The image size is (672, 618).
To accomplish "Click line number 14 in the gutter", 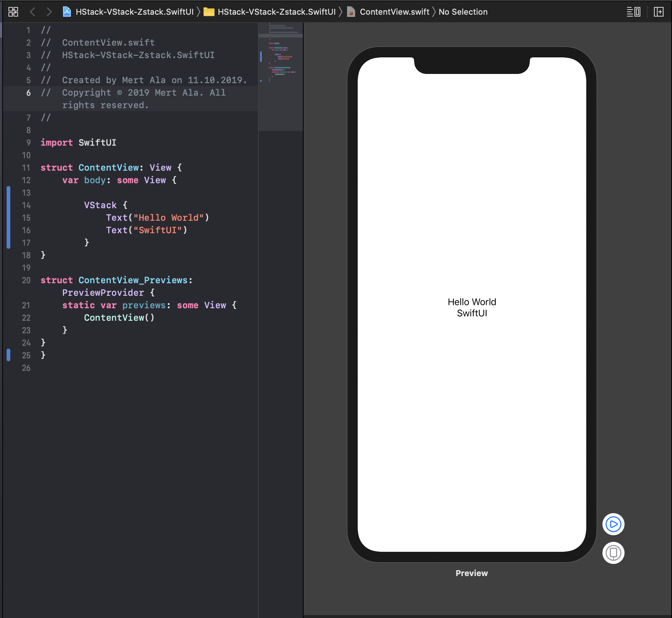I will pyautogui.click(x=26, y=205).
